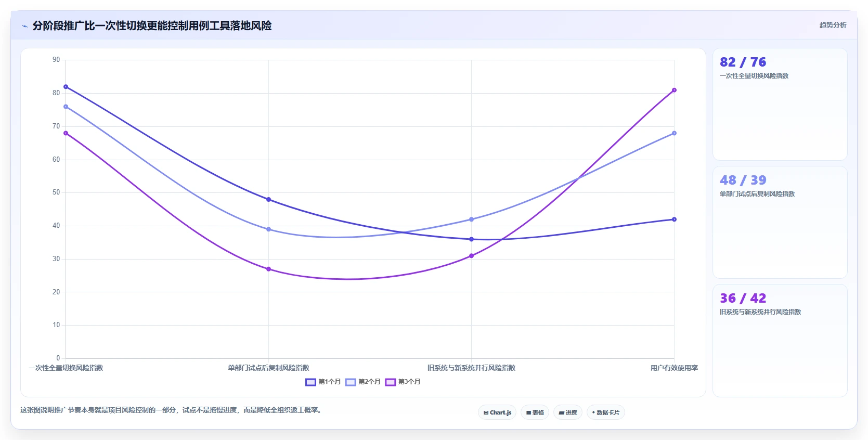
Task: Toggle the 第1个月 series in the legend
Action: pos(323,382)
